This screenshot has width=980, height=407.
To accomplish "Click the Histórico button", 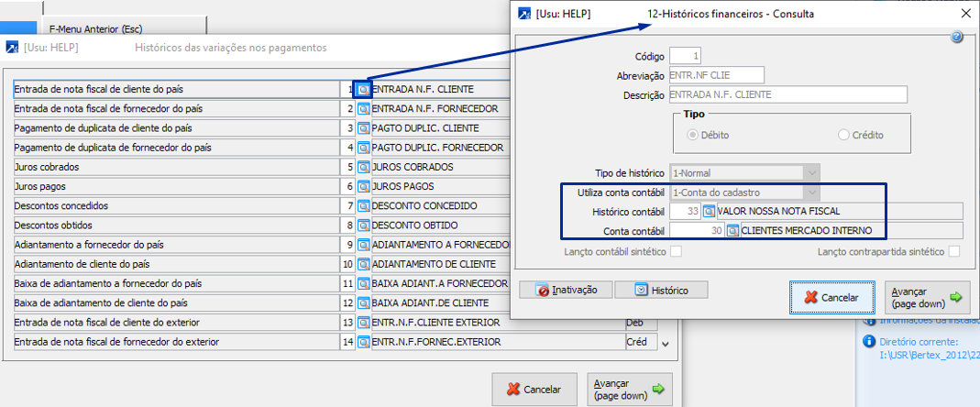I will pos(661,290).
